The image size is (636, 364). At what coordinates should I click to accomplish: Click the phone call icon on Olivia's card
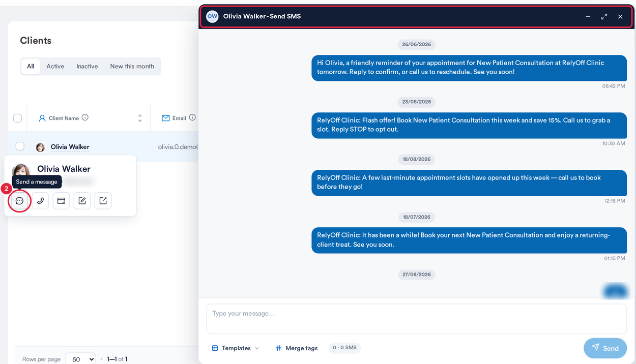(40, 201)
